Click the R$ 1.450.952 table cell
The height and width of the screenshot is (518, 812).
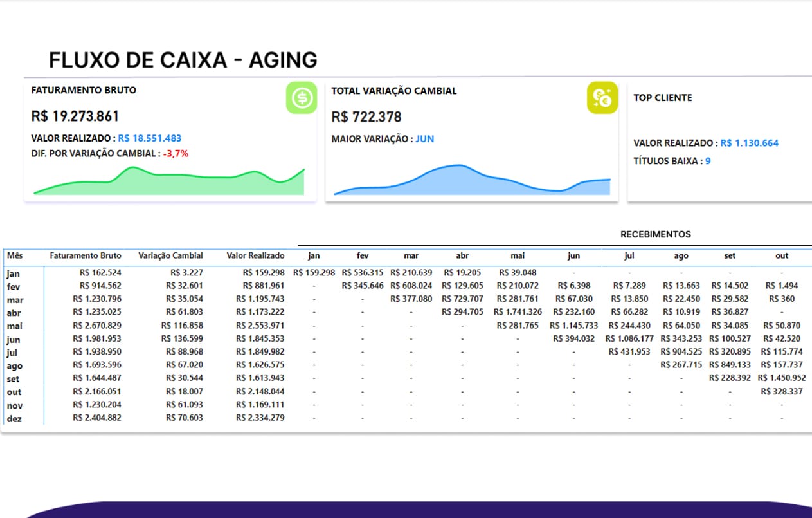pos(781,378)
